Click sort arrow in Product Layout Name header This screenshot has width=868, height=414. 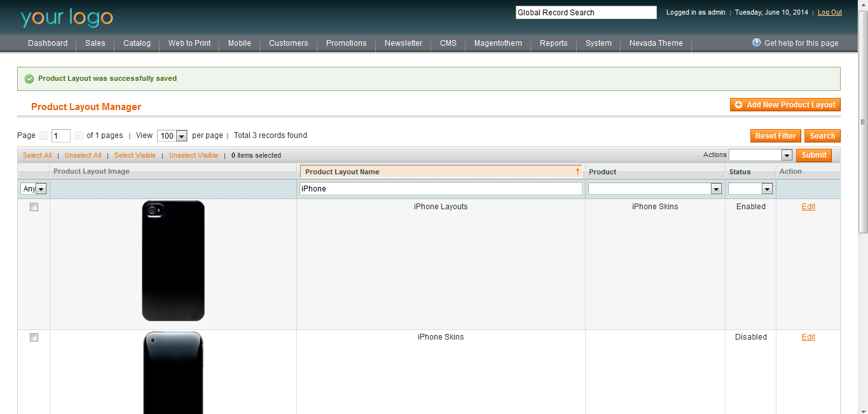[x=577, y=172]
